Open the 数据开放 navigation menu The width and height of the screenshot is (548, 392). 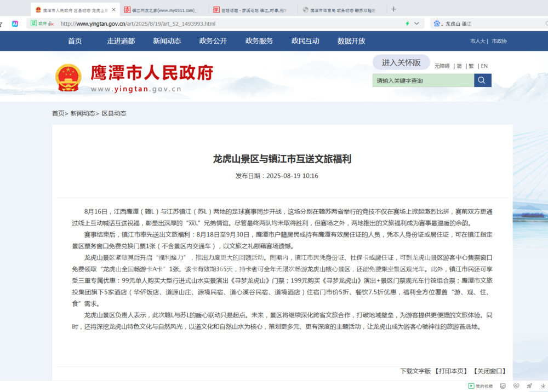click(x=351, y=41)
